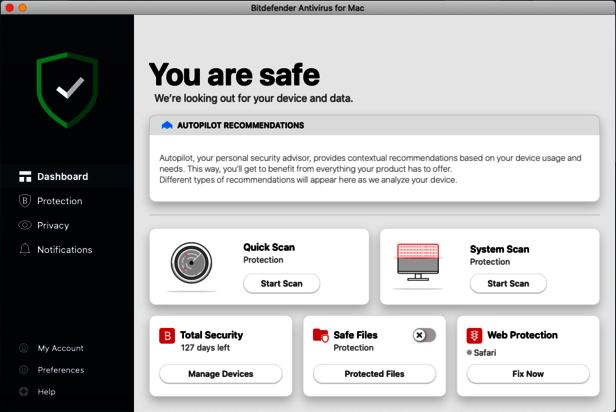Viewport: 616px width, 412px height.
Task: Click Fix Now for Web Protection
Action: [x=528, y=374]
